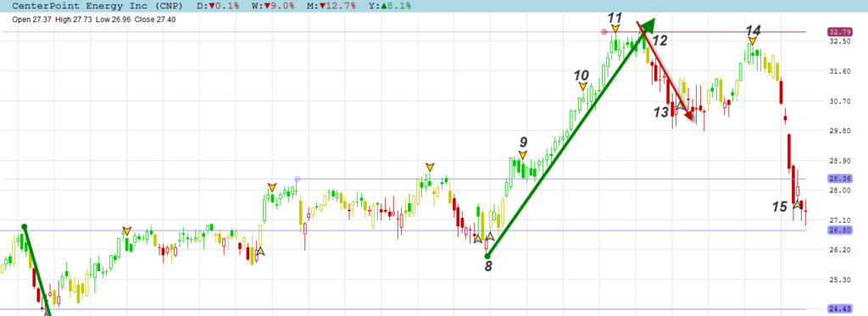Image resolution: width=868 pixels, height=316 pixels.
Task: Click the sell marker labeled 10
Action: (582, 87)
